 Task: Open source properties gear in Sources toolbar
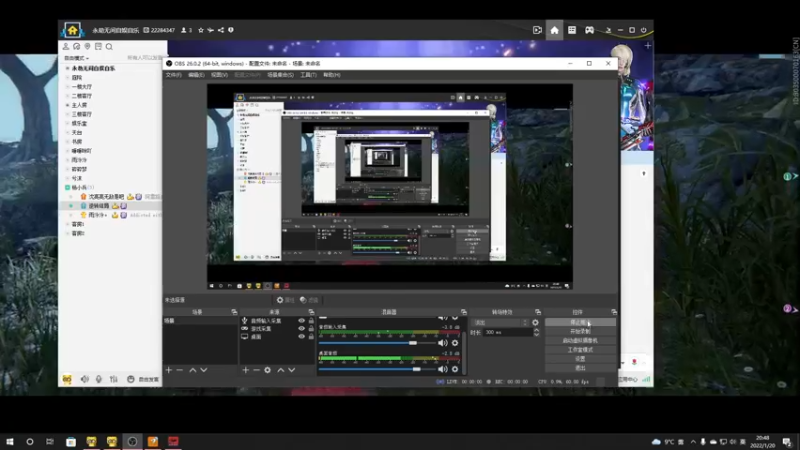pos(267,370)
